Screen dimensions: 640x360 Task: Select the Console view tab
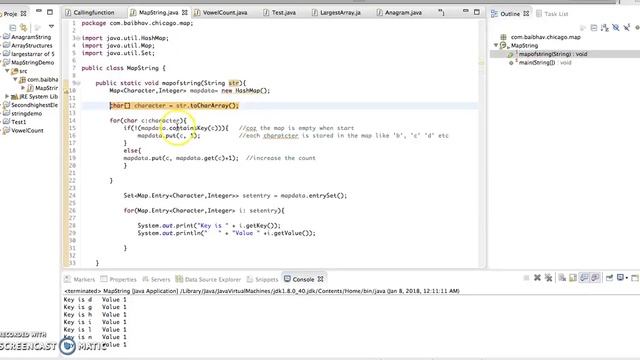[303, 279]
